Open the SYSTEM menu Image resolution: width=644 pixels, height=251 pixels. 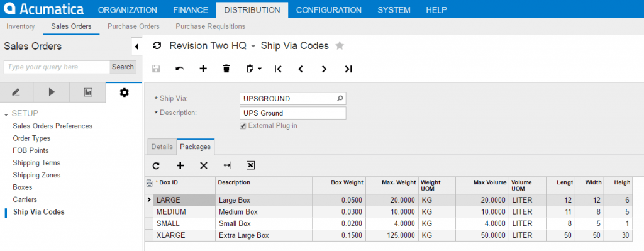[394, 10]
